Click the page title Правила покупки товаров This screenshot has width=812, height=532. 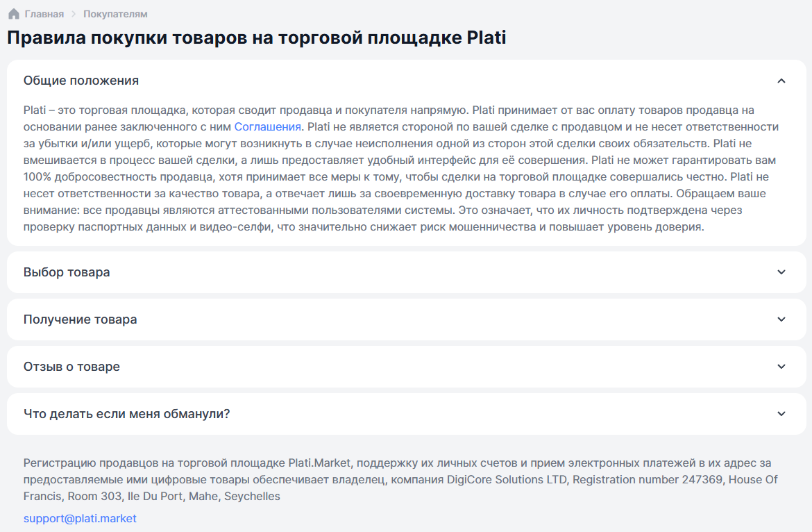pyautogui.click(x=256, y=38)
